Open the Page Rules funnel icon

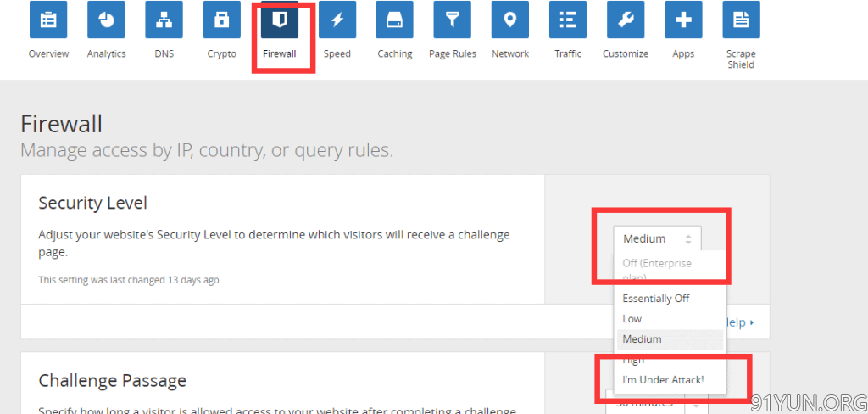453,20
